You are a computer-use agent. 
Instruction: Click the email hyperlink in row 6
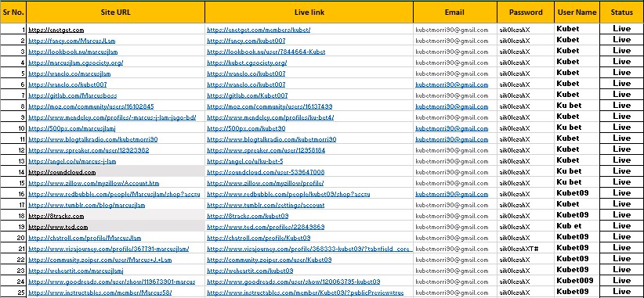[x=452, y=84]
